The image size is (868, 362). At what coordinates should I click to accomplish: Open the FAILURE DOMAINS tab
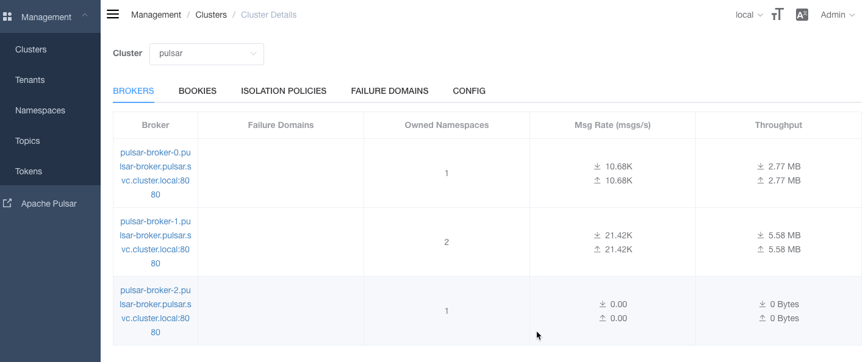[390, 91]
